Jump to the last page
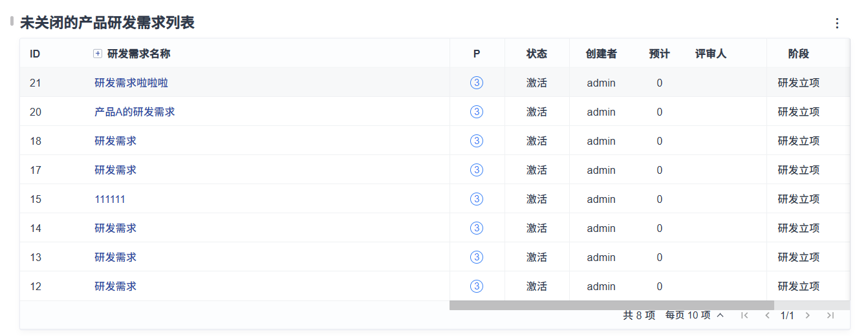 830,315
